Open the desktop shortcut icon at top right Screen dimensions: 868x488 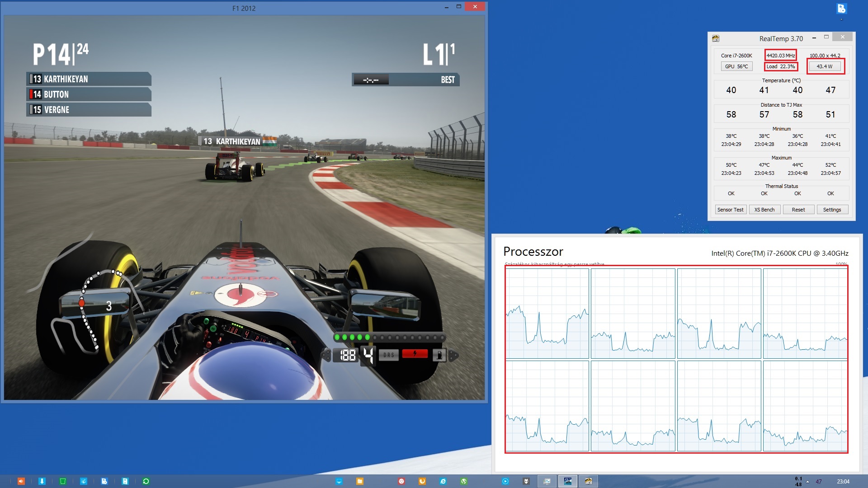pos(841,9)
